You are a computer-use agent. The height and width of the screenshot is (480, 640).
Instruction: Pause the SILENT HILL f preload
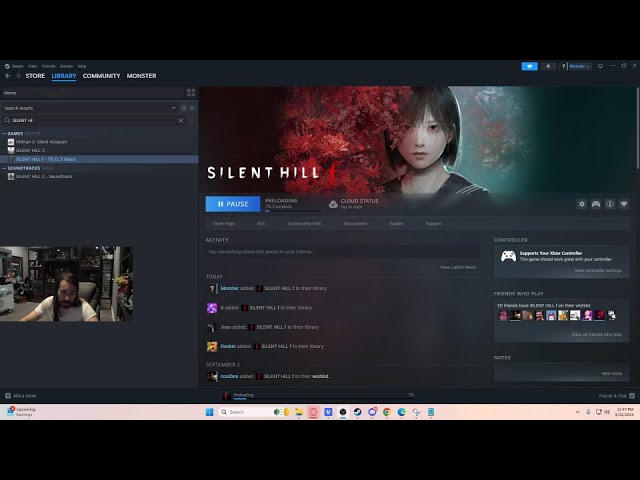pos(232,204)
